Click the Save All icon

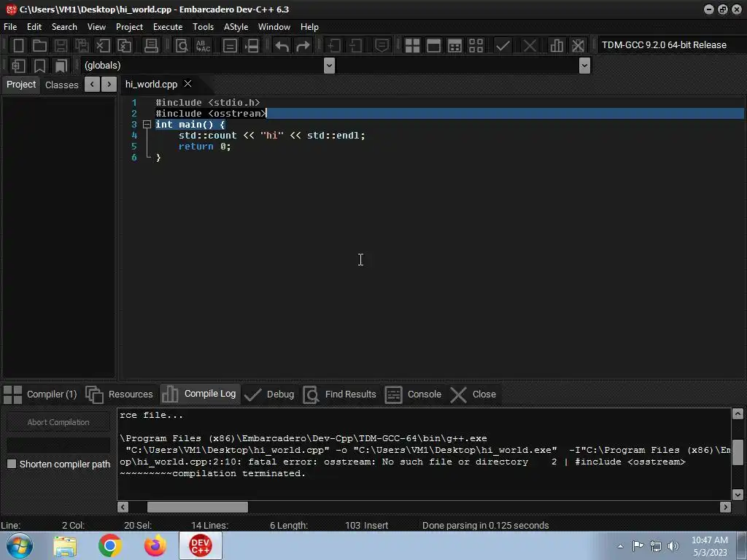82,46
